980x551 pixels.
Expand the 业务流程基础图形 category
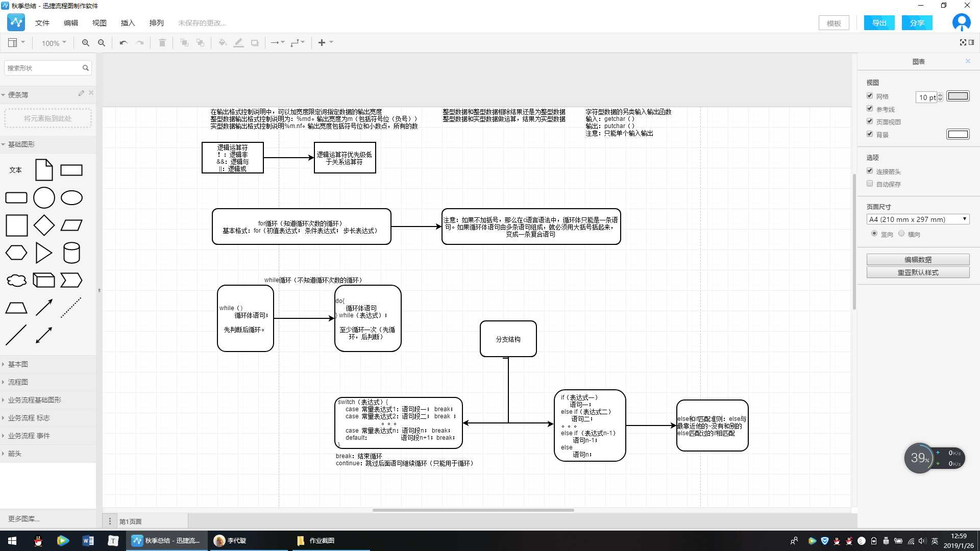tap(48, 400)
